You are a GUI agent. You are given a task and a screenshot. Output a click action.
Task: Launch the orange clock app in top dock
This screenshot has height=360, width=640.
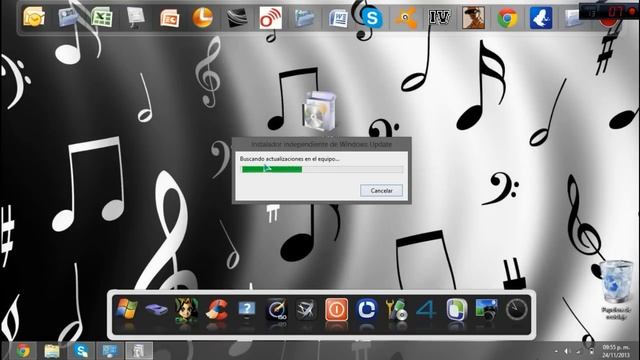203,18
